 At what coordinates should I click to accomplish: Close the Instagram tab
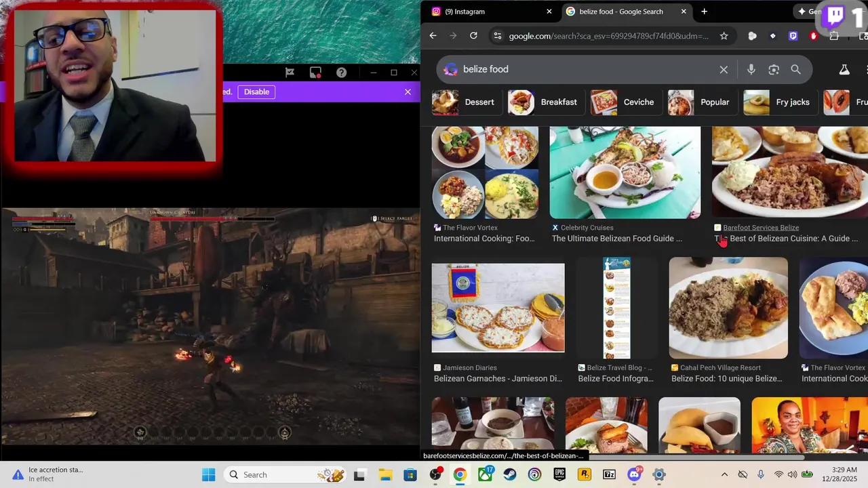549,12
